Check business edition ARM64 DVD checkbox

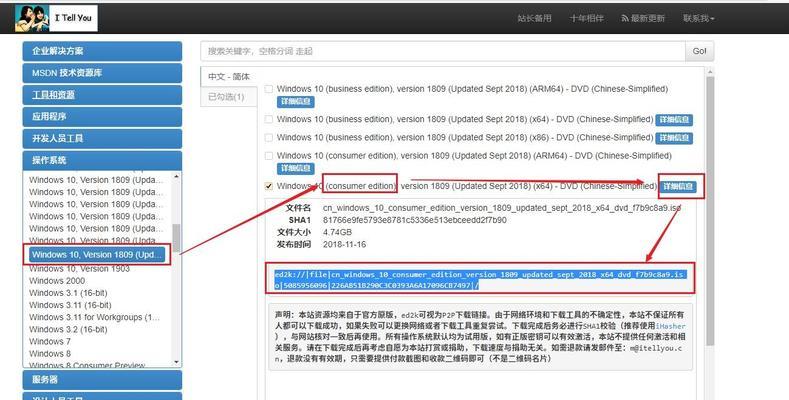click(x=269, y=89)
